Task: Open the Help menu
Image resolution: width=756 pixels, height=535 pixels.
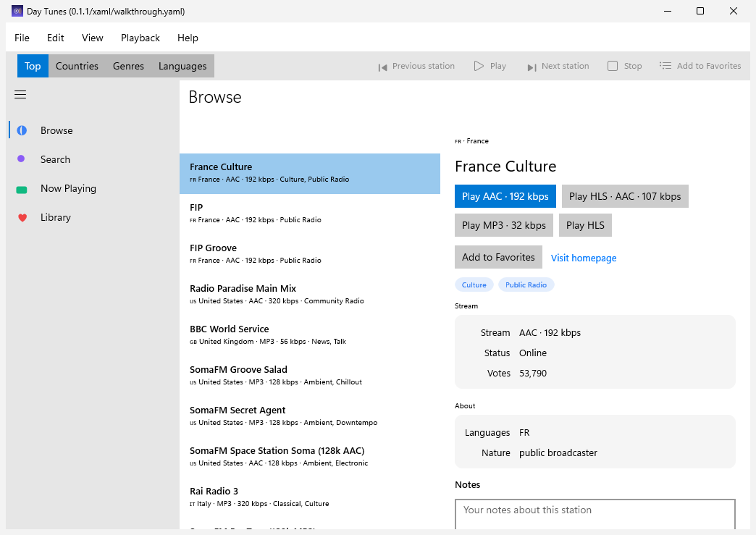Action: pyautogui.click(x=188, y=38)
